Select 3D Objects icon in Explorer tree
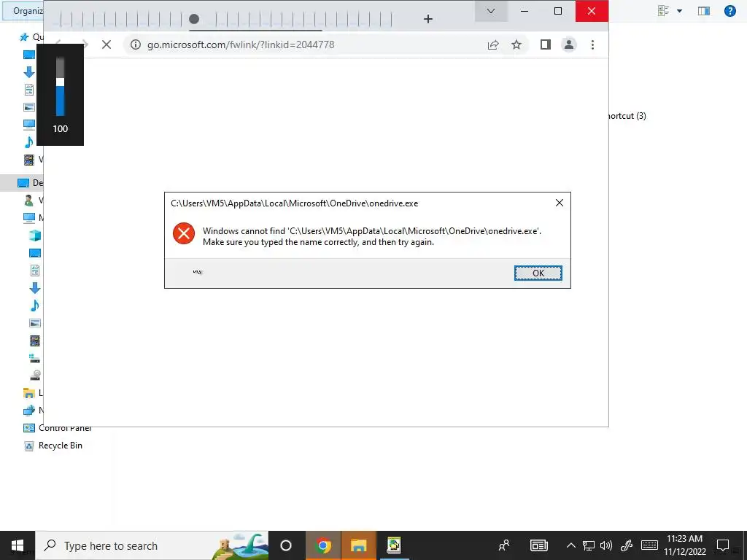747x560 pixels. click(x=35, y=236)
